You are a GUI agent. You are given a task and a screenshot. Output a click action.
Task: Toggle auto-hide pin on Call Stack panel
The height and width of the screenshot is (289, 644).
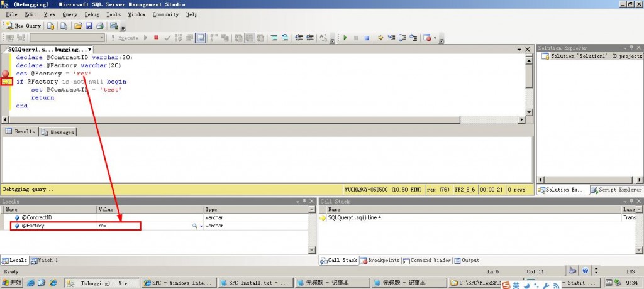(x=633, y=201)
